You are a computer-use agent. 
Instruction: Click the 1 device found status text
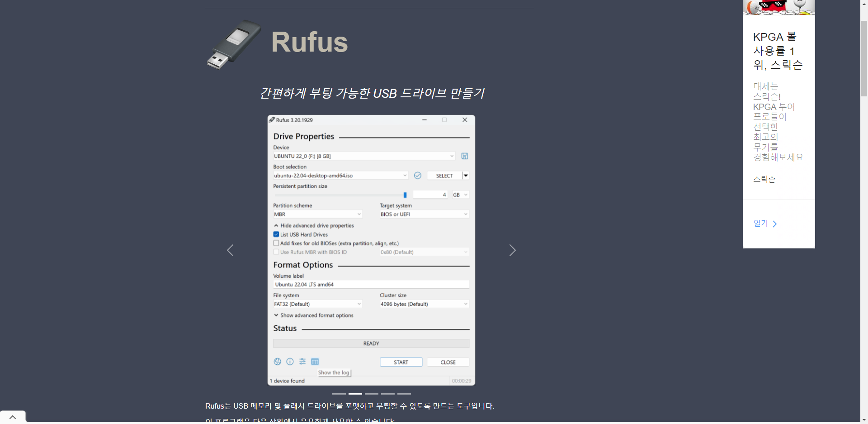pos(288,381)
